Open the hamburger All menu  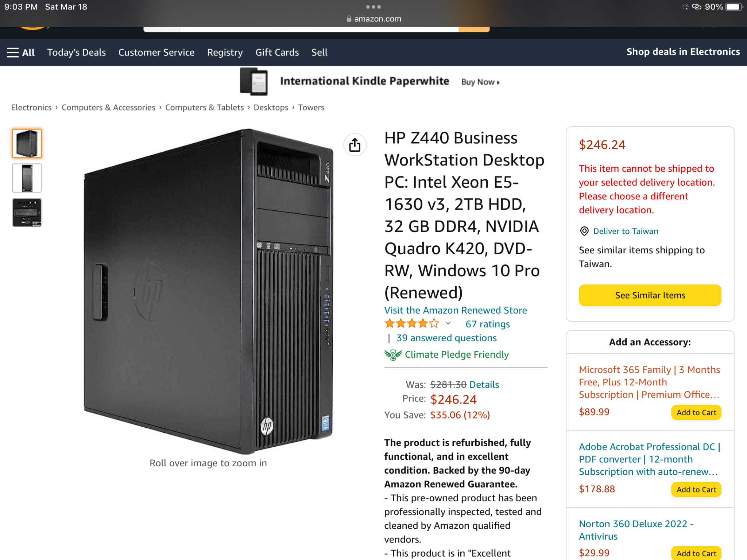[x=21, y=52]
